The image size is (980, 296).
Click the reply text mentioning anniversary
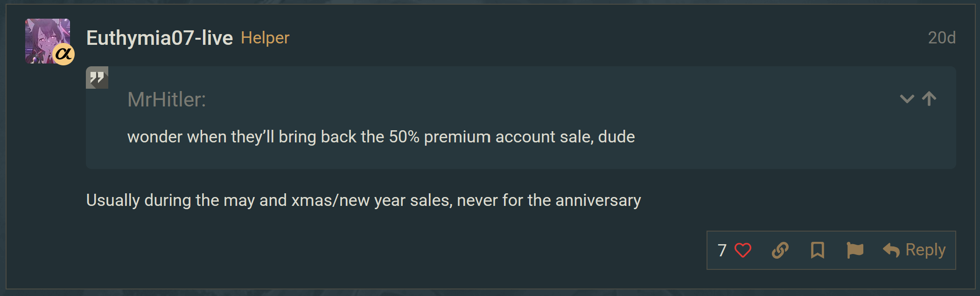tap(364, 200)
